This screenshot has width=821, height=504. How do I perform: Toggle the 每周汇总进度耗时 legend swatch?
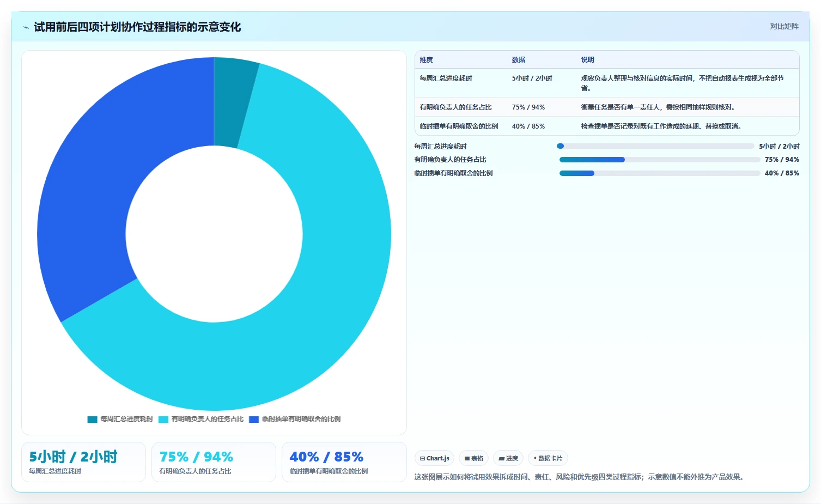pyautogui.click(x=92, y=419)
